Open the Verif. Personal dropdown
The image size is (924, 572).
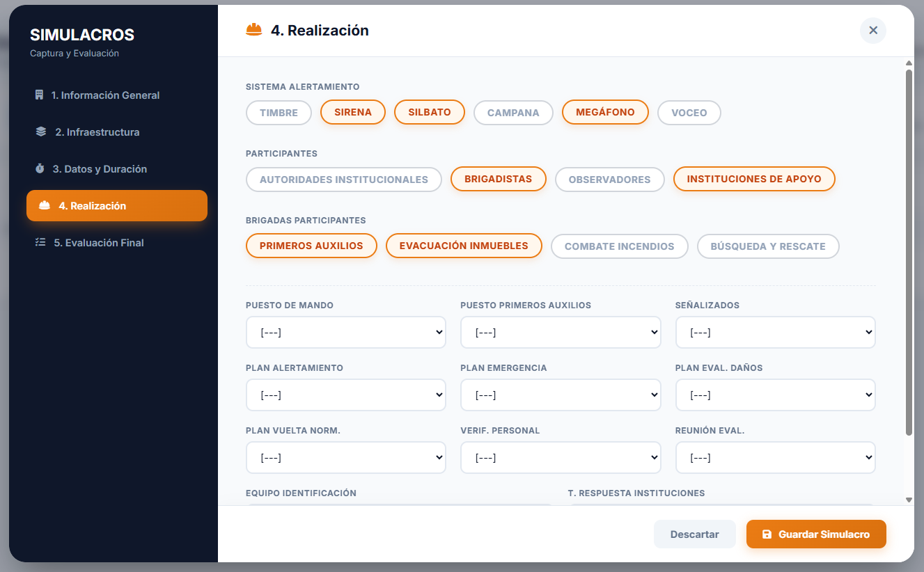coord(561,458)
